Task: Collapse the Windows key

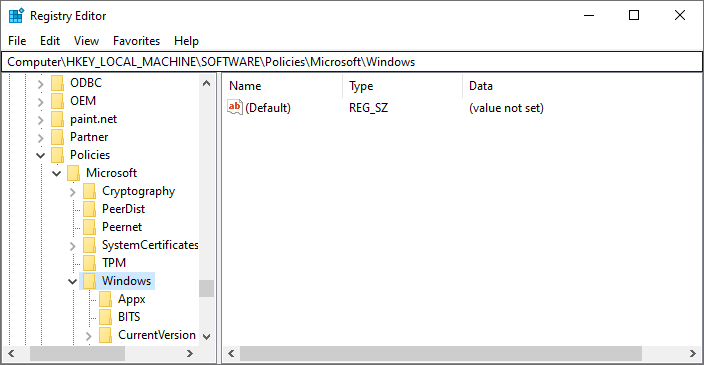Action: pyautogui.click(x=73, y=281)
